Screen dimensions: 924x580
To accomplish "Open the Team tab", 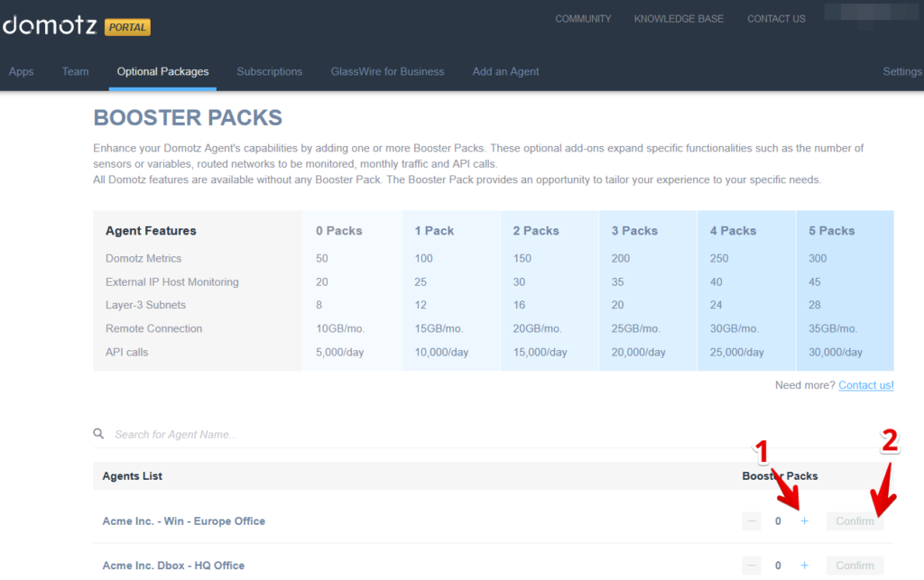I will (x=76, y=72).
